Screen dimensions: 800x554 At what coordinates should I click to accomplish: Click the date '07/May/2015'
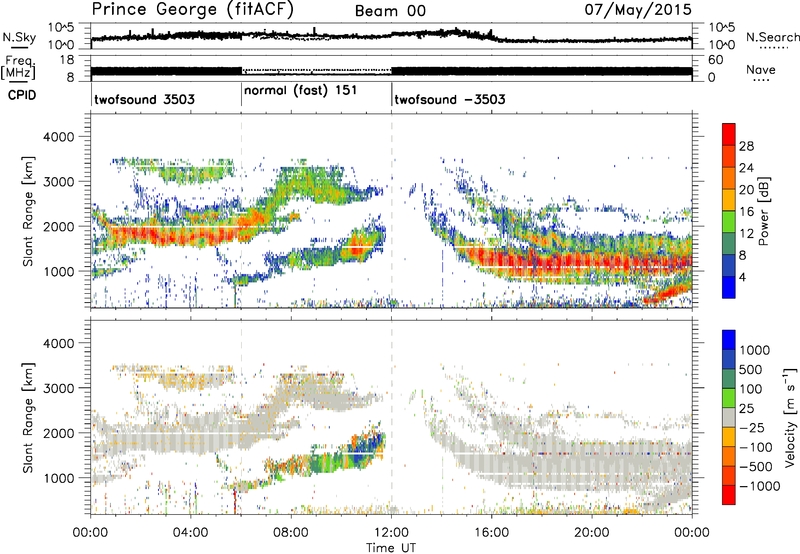(638, 10)
